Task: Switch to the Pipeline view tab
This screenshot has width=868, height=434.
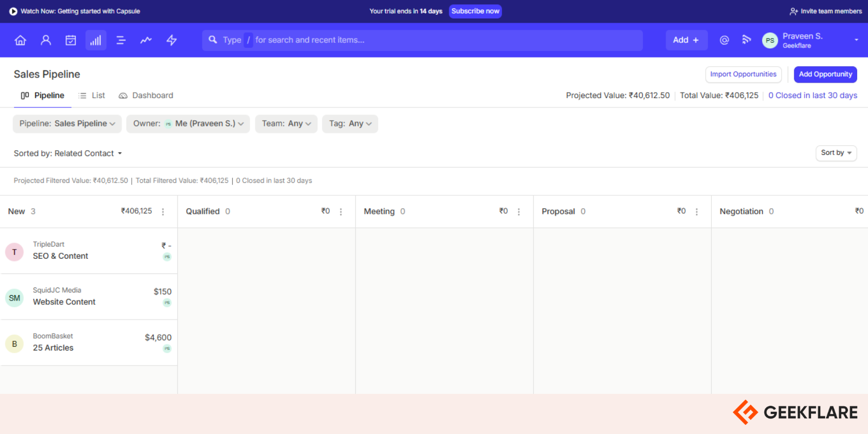Action: [42, 95]
